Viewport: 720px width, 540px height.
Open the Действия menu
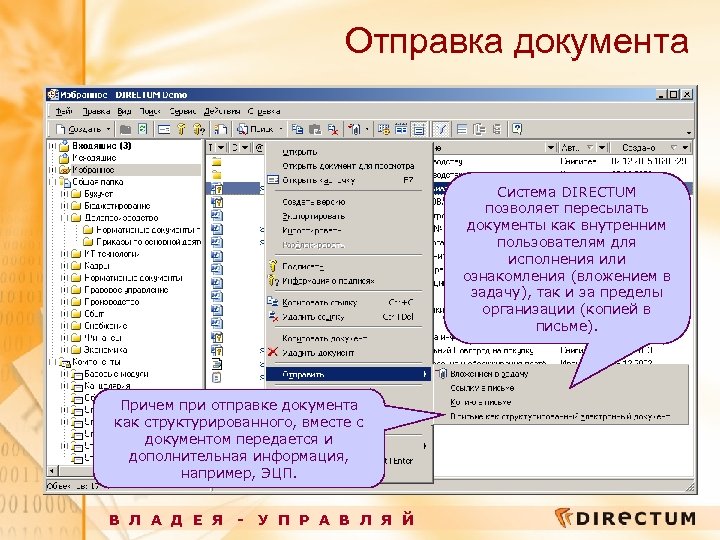pyautogui.click(x=222, y=111)
